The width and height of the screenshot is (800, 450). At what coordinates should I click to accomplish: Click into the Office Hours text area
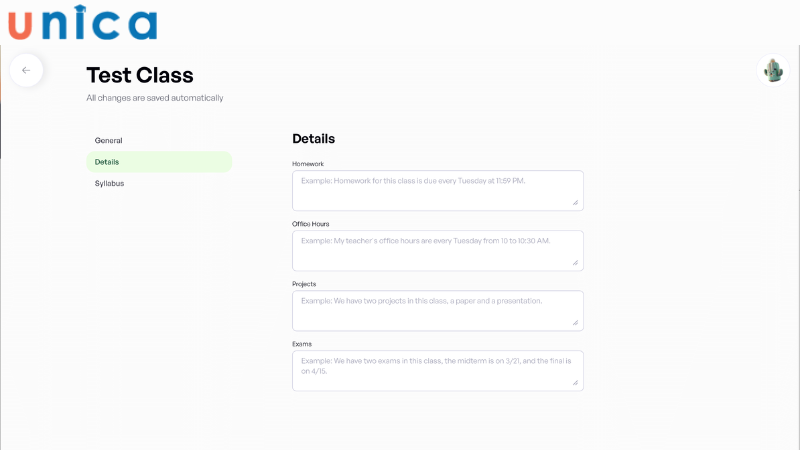[x=437, y=250]
